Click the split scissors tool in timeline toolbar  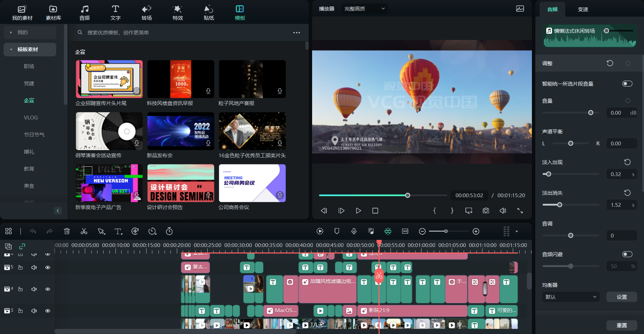pyautogui.click(x=84, y=231)
